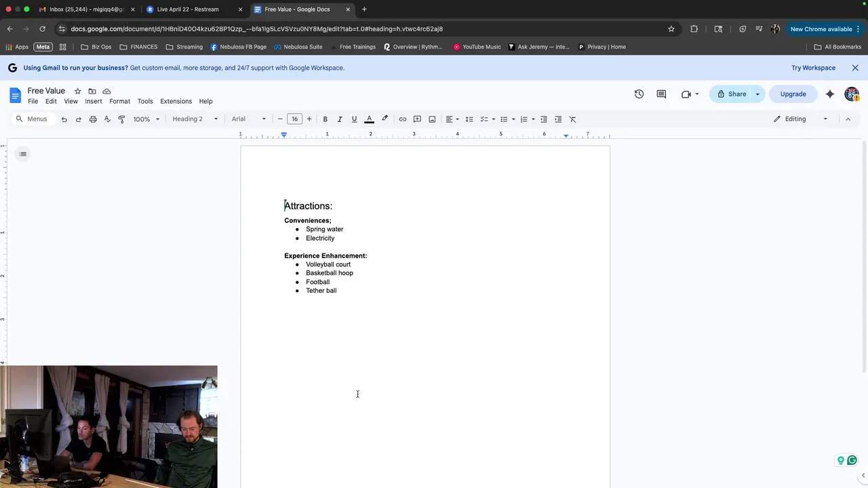Switch to the Gmail Inbox tab
Viewport: 868px width, 488px height.
tap(87, 9)
